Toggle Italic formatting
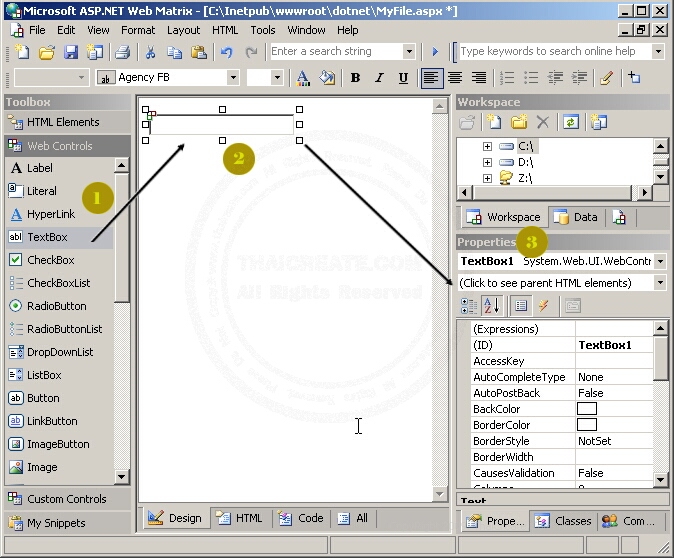 click(x=380, y=78)
